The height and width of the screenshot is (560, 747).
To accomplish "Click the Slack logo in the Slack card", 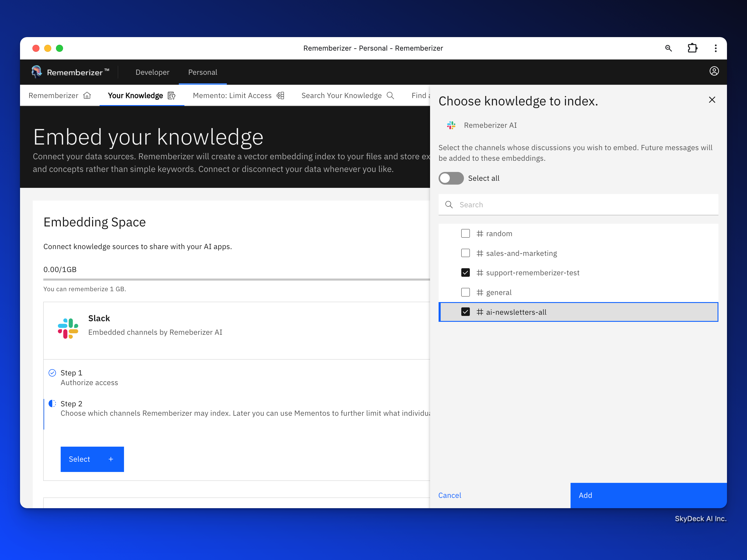I will click(x=68, y=328).
